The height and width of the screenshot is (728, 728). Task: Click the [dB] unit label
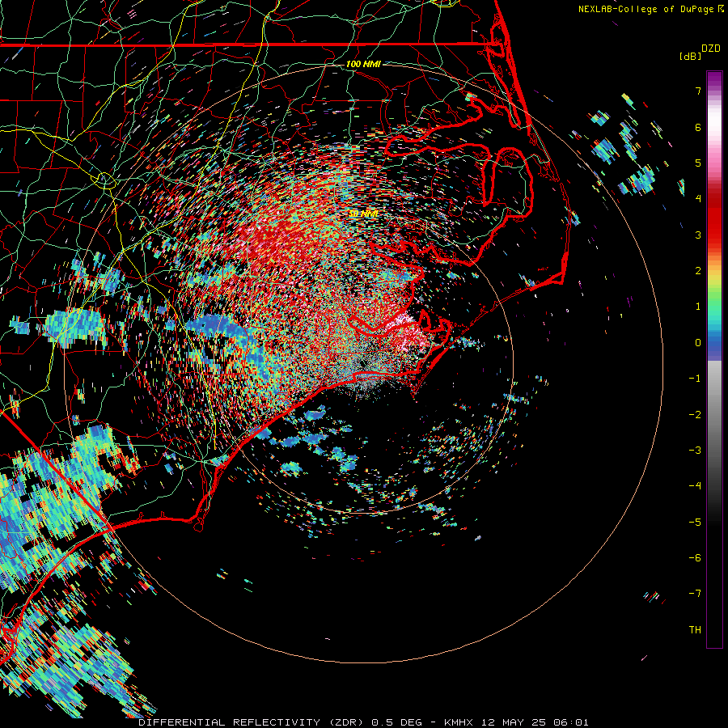coord(690,56)
